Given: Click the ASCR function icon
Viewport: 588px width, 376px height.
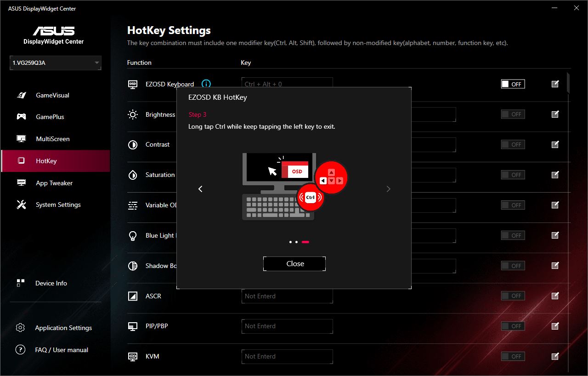Looking at the screenshot, I should point(133,296).
